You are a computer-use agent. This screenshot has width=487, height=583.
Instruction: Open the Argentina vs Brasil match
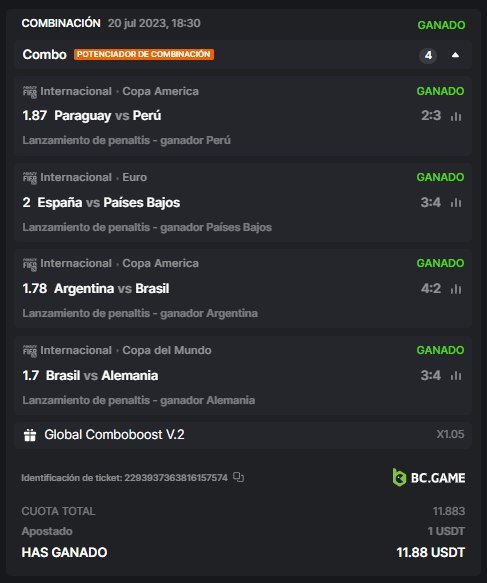pos(112,289)
